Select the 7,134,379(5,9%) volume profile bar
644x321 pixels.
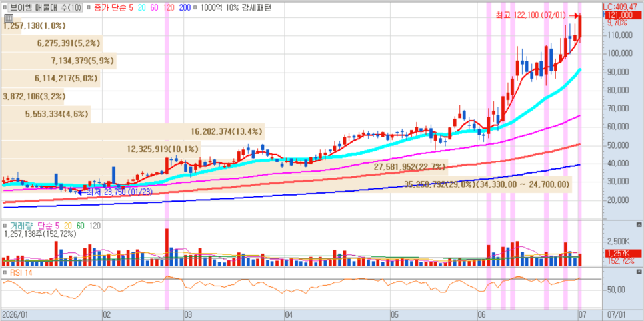(x=59, y=61)
